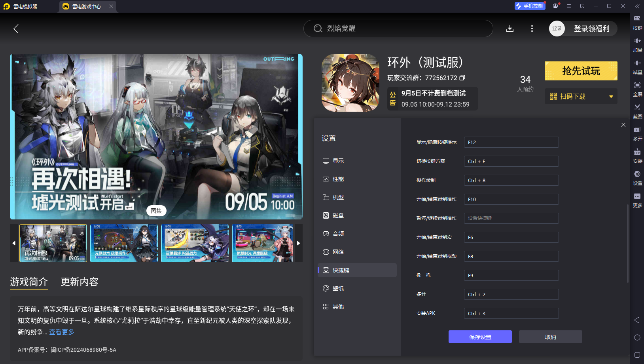This screenshot has width=644, height=364.
Task: Click 手机控制 phone control button
Action: pyautogui.click(x=530, y=6)
